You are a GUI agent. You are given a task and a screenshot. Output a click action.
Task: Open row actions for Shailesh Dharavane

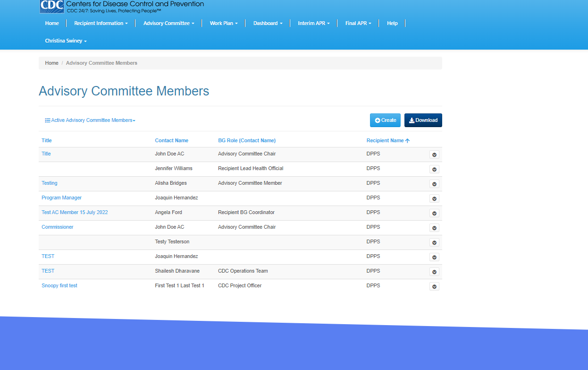pos(434,272)
